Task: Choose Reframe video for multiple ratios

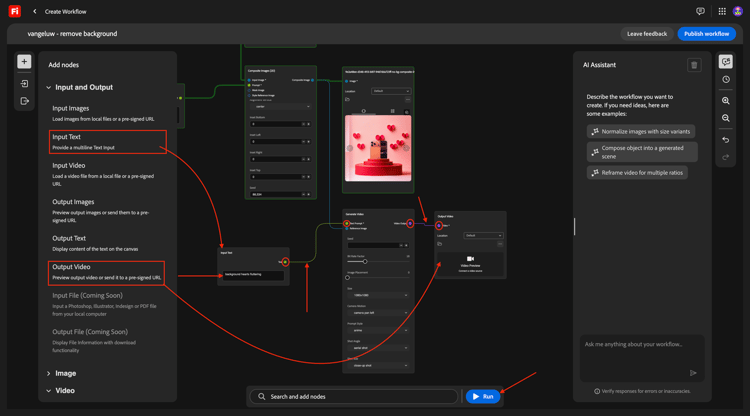Action: [637, 173]
